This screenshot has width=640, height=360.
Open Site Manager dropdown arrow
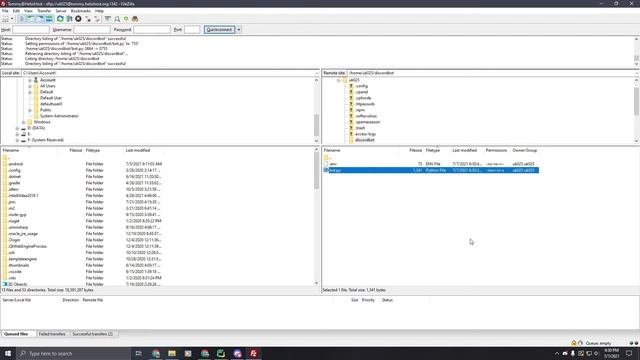tap(12, 19)
